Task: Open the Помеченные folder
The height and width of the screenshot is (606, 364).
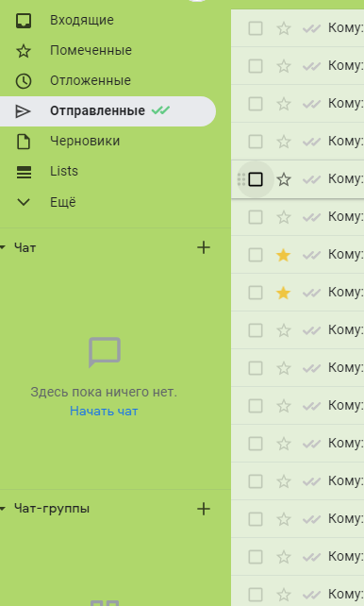Action: [91, 50]
